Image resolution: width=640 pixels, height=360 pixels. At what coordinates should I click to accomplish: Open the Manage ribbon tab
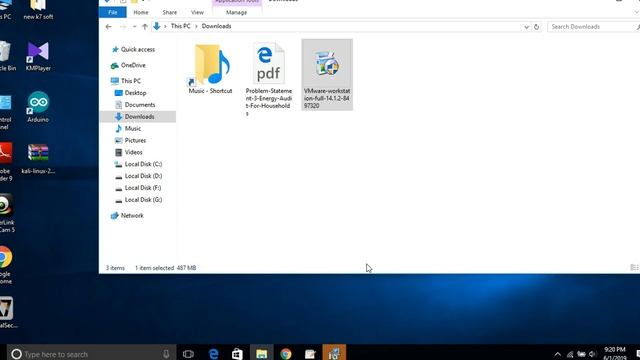[236, 12]
